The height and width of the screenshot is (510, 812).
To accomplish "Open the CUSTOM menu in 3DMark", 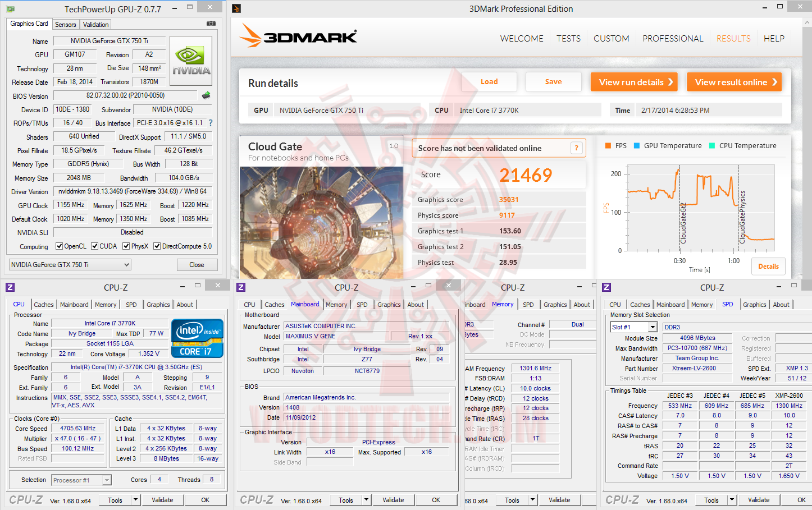I will (611, 39).
